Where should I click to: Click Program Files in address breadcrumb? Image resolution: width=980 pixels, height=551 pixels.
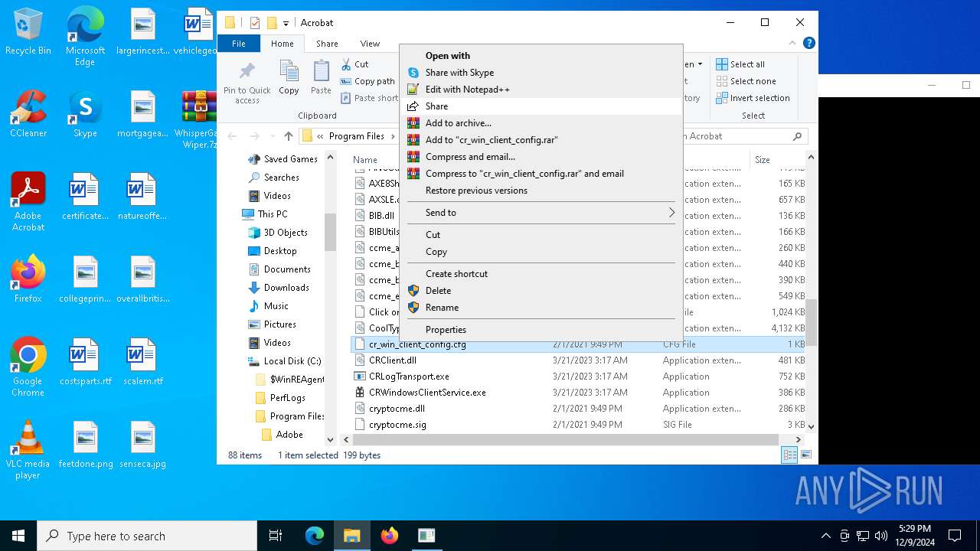click(x=356, y=136)
